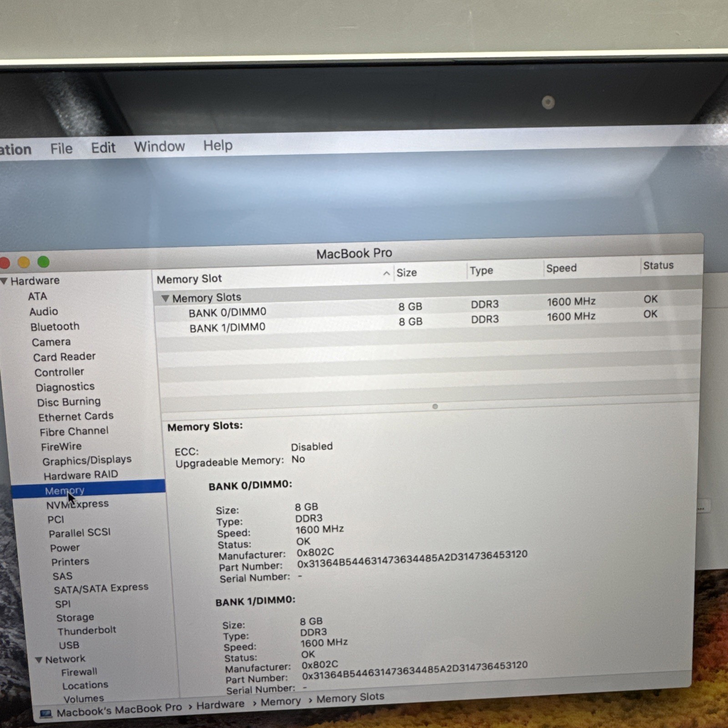Viewport: 728px width, 728px height.
Task: Click the Network group label in sidebar
Action: (x=65, y=659)
